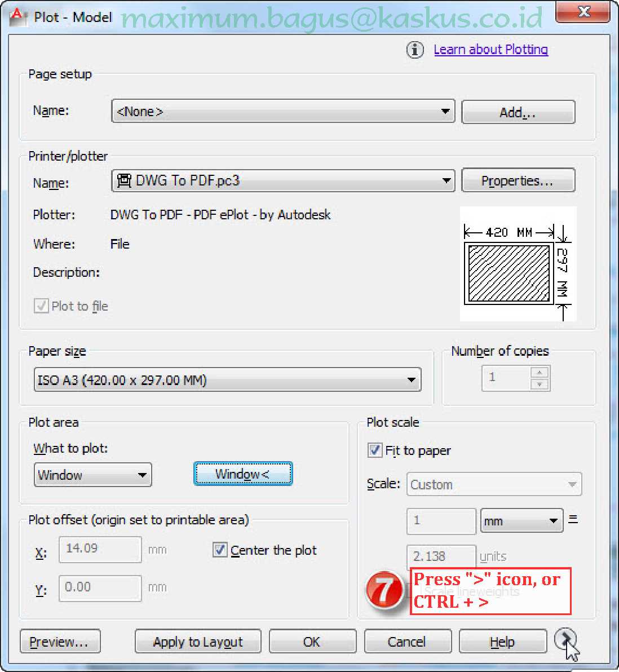The width and height of the screenshot is (619, 672).
Task: Decrease number of copies with down arrow
Action: click(x=540, y=384)
